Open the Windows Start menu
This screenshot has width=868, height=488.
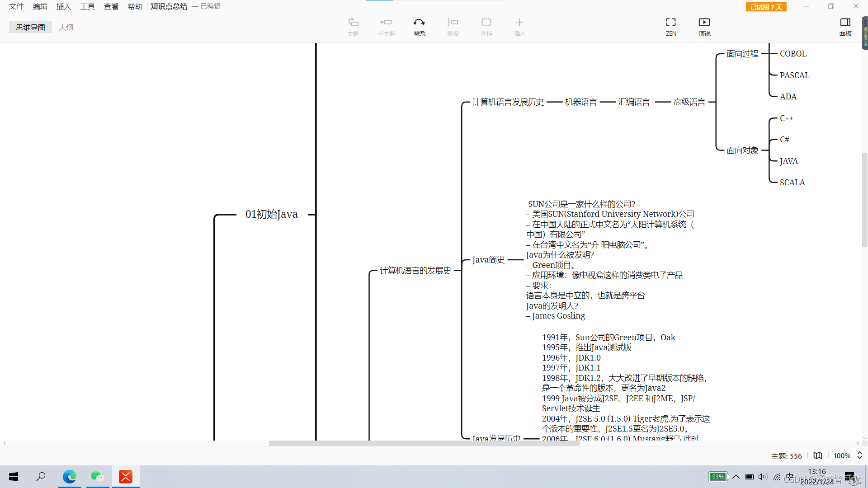14,477
